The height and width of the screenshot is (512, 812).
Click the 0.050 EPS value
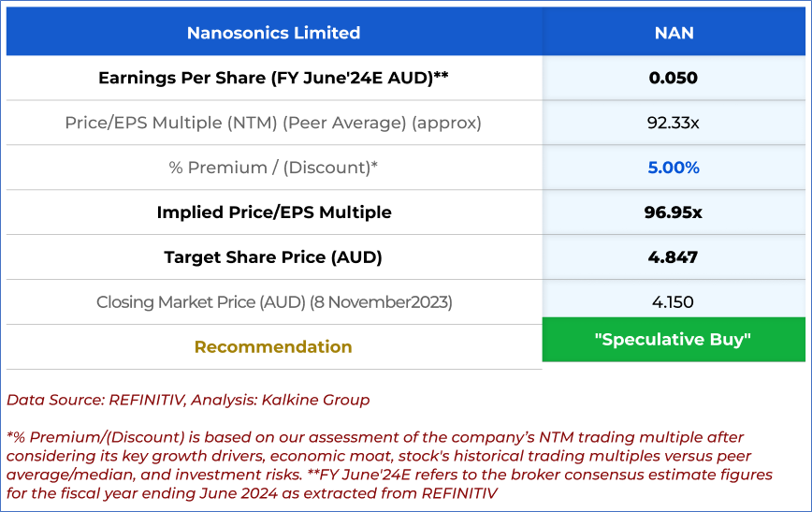click(674, 78)
